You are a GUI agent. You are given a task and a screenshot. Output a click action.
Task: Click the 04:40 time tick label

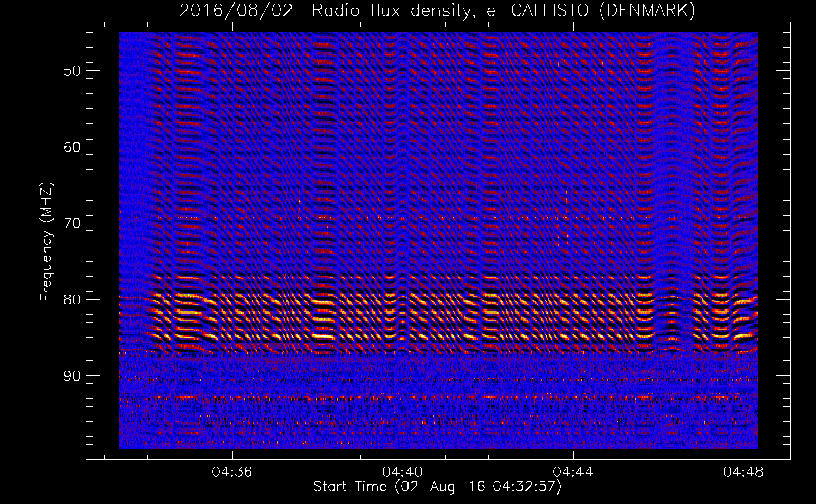point(402,472)
